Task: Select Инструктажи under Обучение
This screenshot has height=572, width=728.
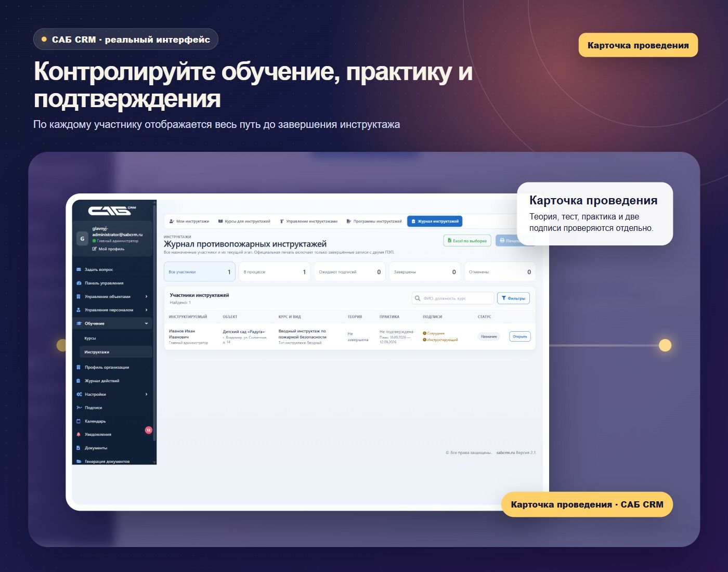Action: [x=116, y=352]
